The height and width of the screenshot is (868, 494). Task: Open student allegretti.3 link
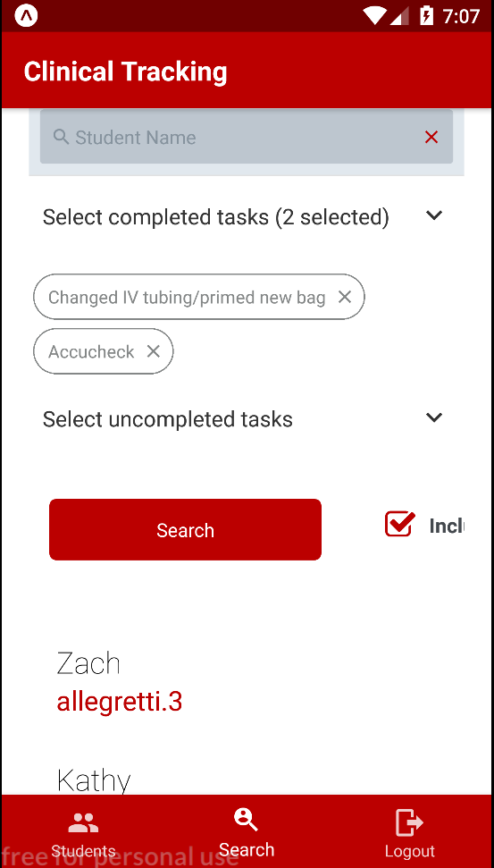pyautogui.click(x=120, y=702)
